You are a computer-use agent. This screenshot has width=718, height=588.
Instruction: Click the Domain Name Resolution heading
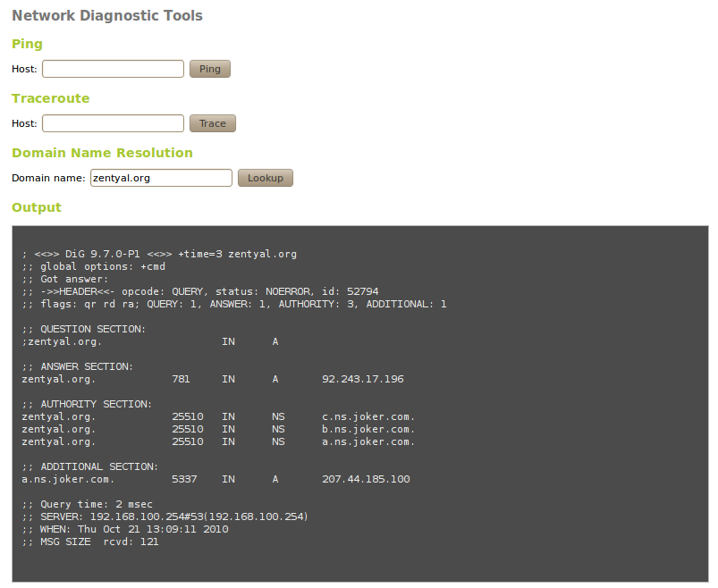coord(102,153)
